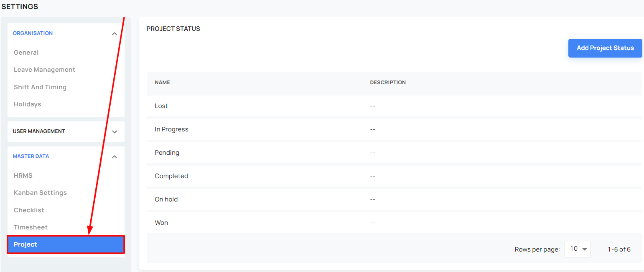
Task: Select the On hold status row
Action: 394,199
